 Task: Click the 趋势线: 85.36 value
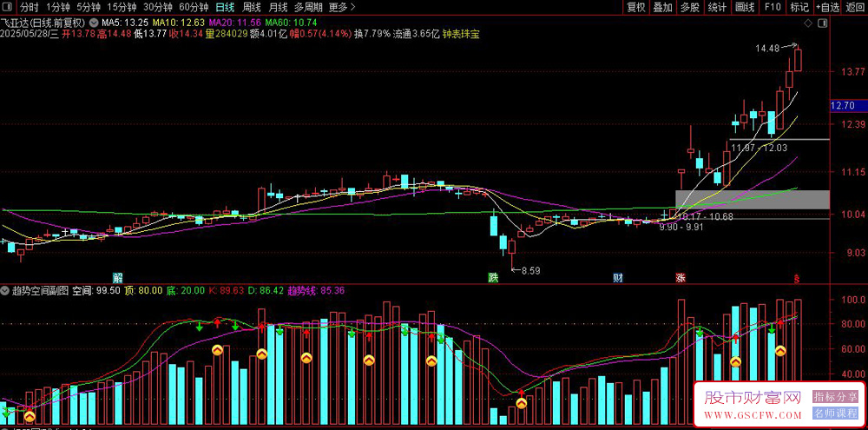[x=316, y=290]
